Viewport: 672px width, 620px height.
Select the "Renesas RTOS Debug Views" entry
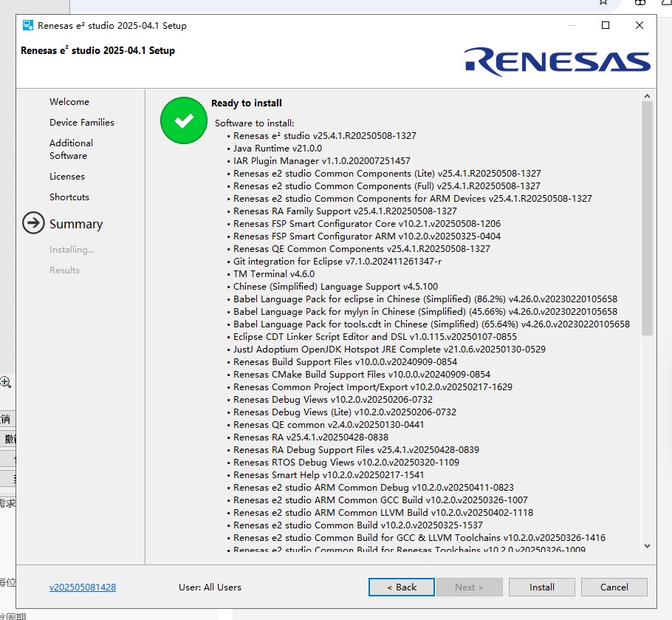point(346,462)
